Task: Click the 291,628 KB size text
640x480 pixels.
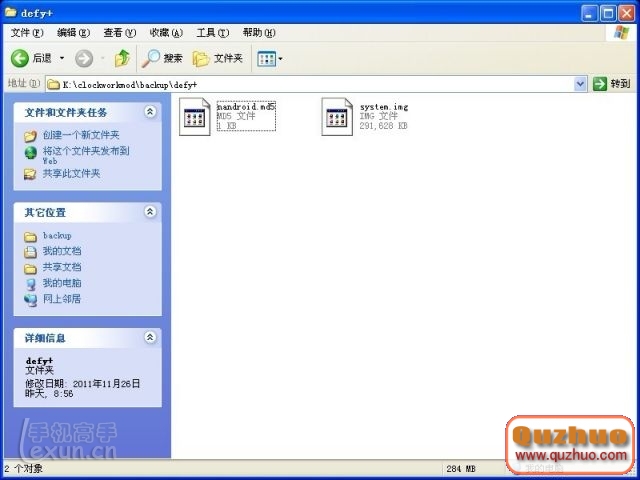Action: pos(383,126)
